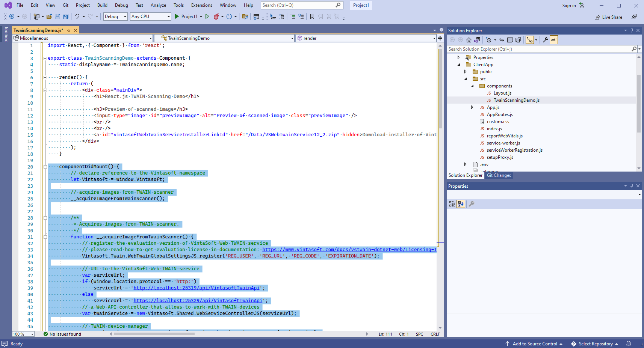
Task: Open the Git menu
Action: pyautogui.click(x=65, y=5)
